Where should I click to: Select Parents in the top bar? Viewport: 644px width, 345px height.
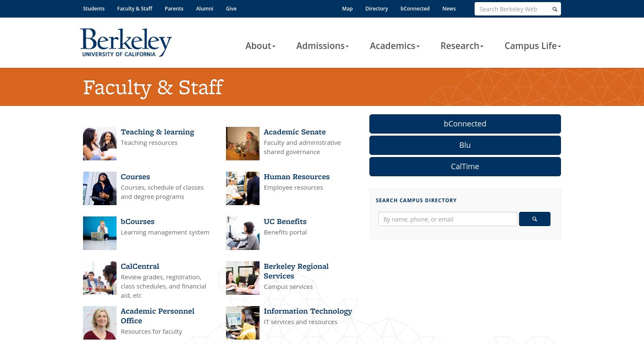pos(174,8)
